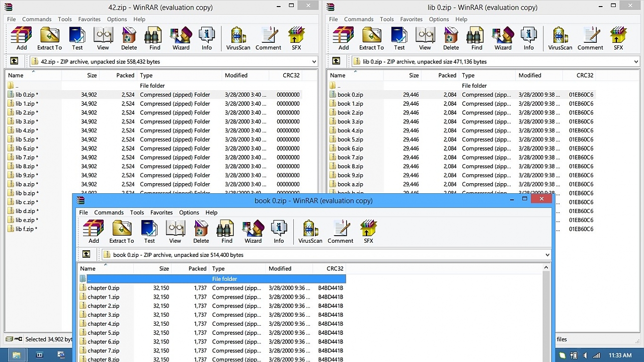644x362 pixels.
Task: Go up one level in book 0.zip window
Action: (x=87, y=254)
